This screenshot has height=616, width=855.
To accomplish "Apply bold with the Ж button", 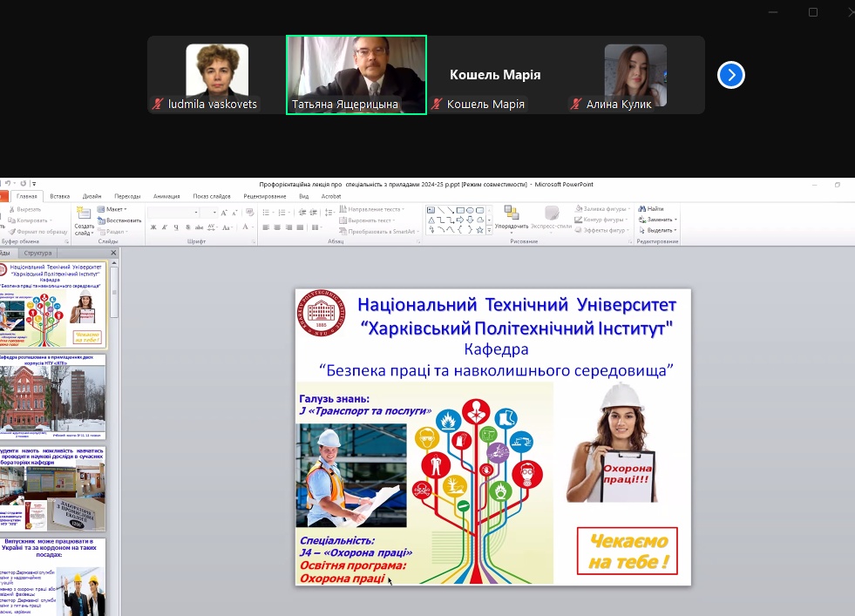I will pos(153,227).
